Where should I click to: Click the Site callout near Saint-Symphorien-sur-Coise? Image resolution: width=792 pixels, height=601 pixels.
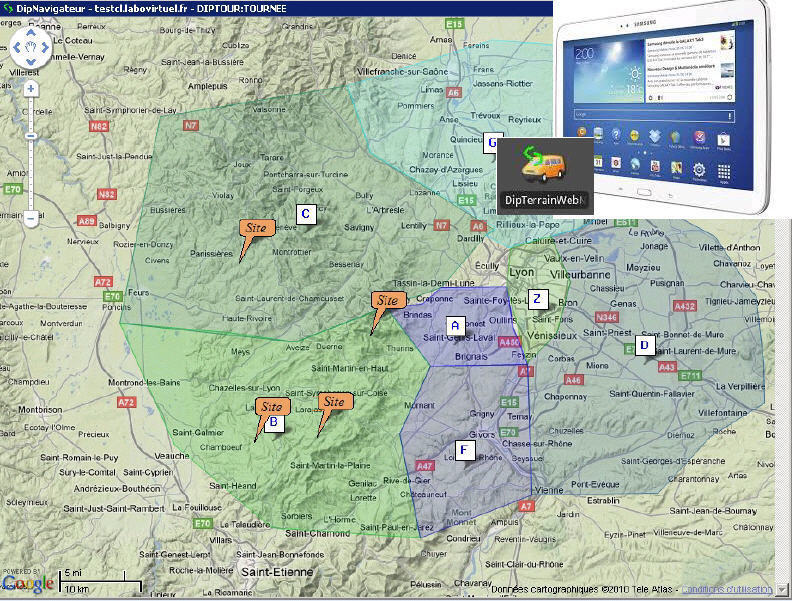coord(335,402)
